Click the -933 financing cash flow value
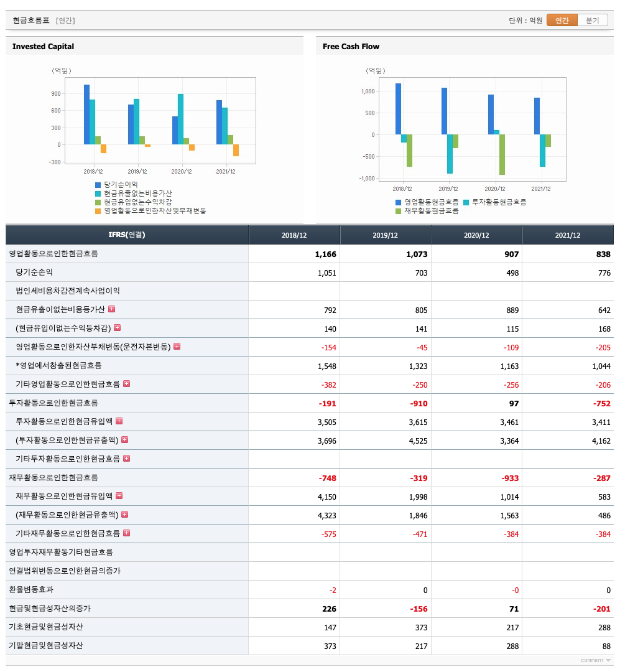620x672 pixels. coord(510,478)
